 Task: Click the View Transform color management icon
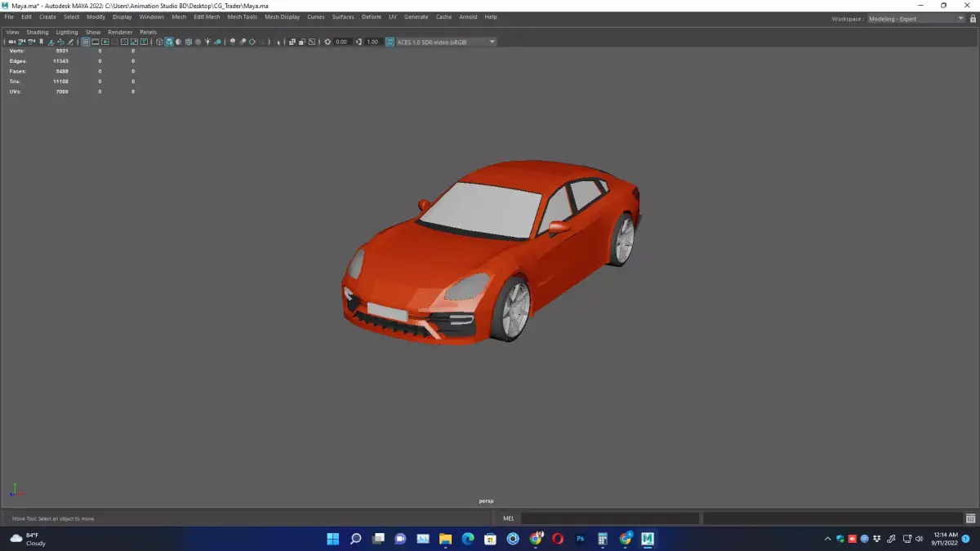[x=390, y=42]
